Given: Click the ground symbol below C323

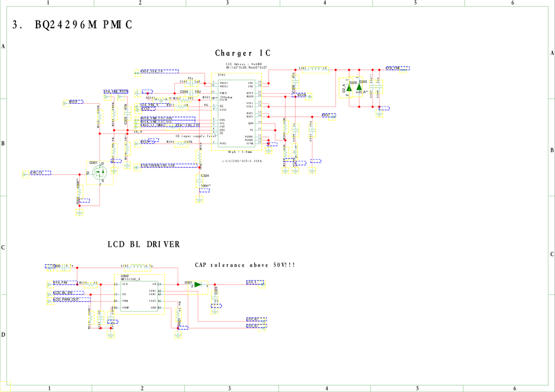Looking at the screenshot, I should pos(215,312).
